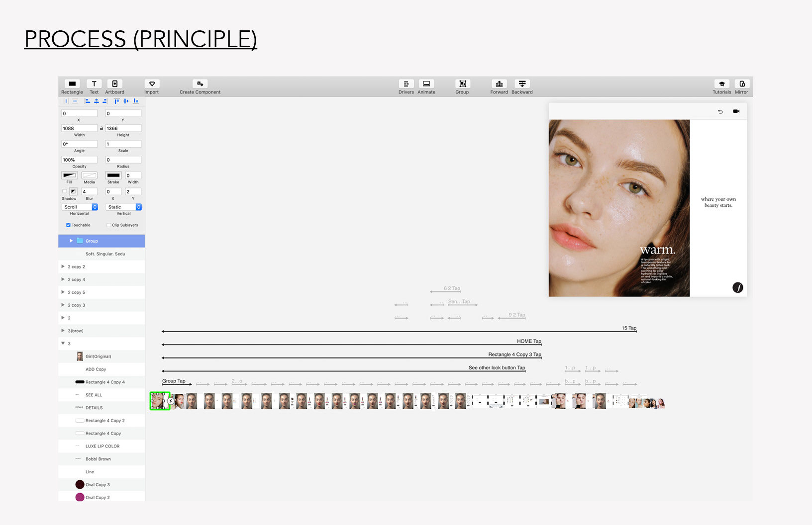The width and height of the screenshot is (812, 525).
Task: Collapse the '3' layer group
Action: tap(63, 343)
